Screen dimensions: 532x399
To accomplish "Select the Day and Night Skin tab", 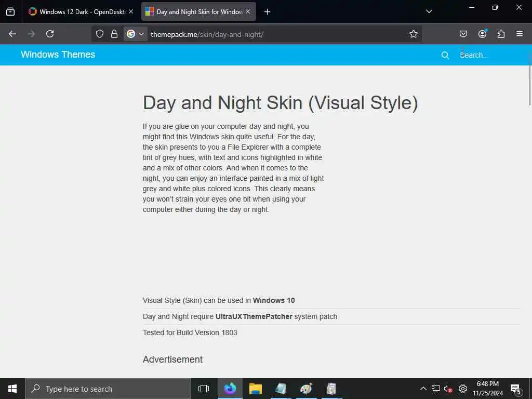I will click(x=198, y=11).
